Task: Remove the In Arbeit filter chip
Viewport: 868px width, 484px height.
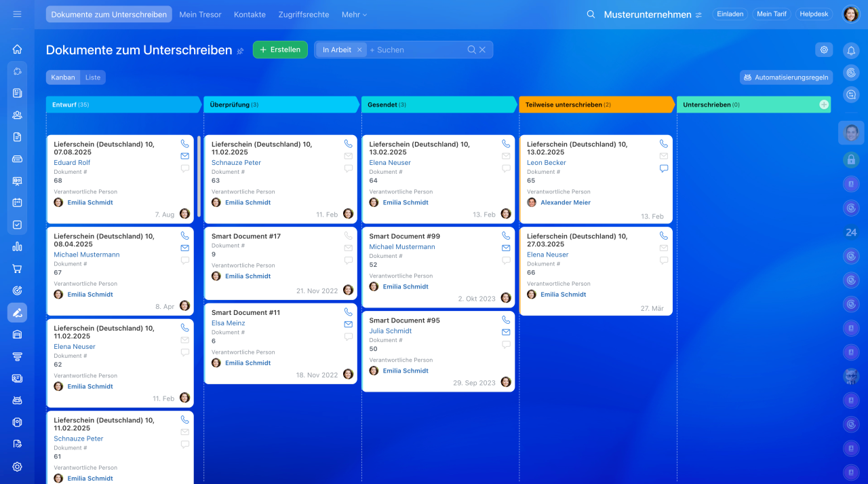Action: (x=359, y=50)
